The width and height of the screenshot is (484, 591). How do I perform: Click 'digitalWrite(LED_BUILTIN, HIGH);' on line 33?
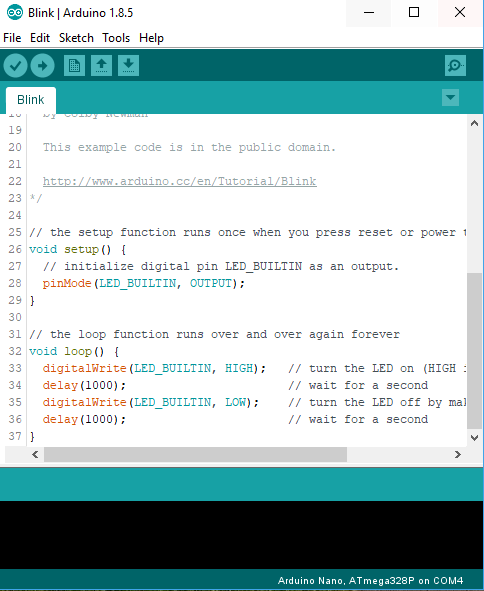(x=154, y=368)
